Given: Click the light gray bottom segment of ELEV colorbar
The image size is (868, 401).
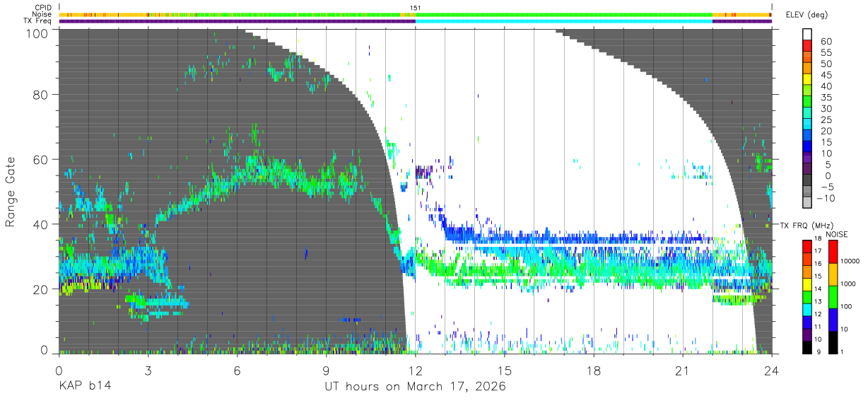Looking at the screenshot, I should tap(808, 204).
